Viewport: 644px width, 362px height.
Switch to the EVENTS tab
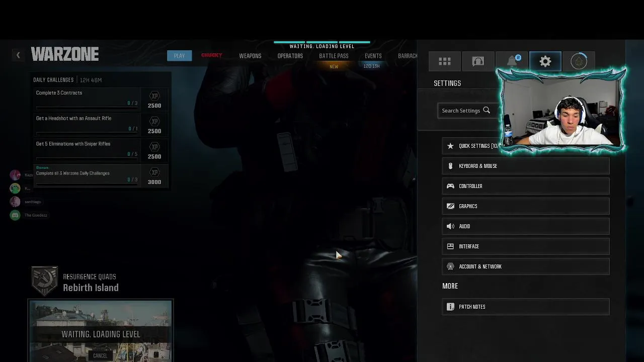(x=373, y=56)
